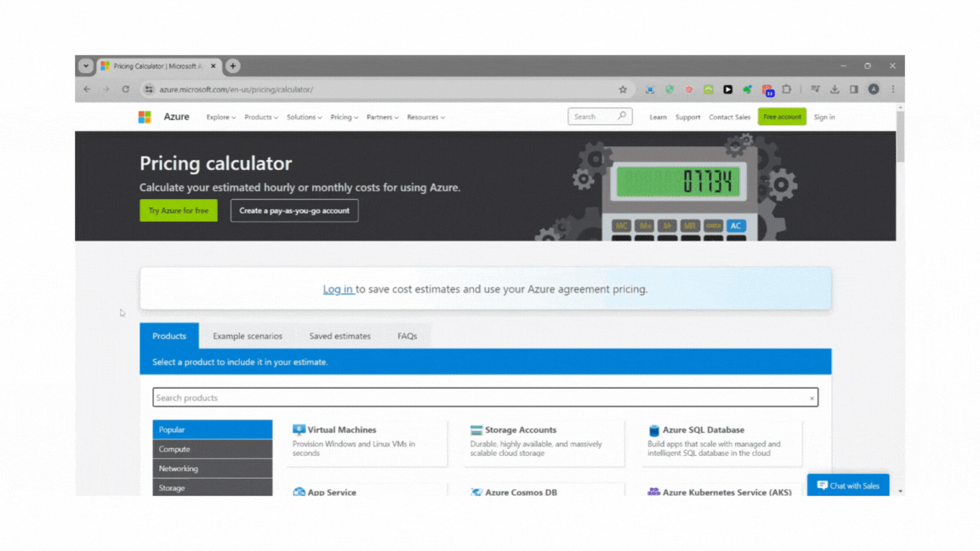Click the magnifier icon in Azure search
Screen dimensions: 980x551
[x=622, y=116]
